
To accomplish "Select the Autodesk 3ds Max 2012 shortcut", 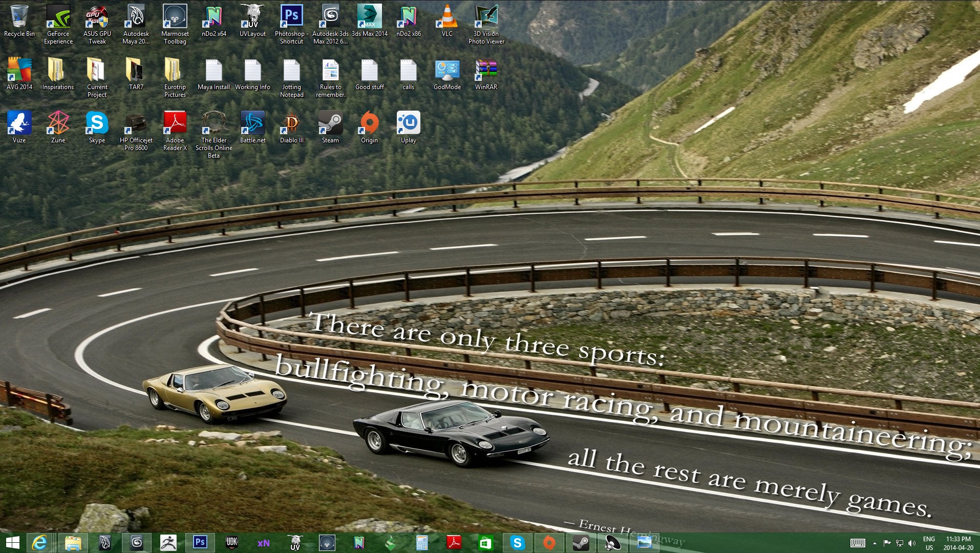I will click(x=331, y=25).
